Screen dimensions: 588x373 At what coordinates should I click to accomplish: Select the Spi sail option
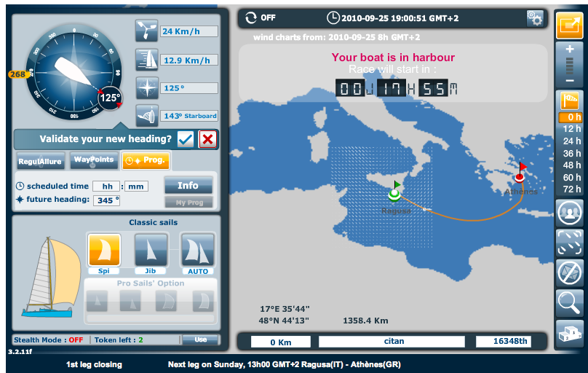[104, 252]
